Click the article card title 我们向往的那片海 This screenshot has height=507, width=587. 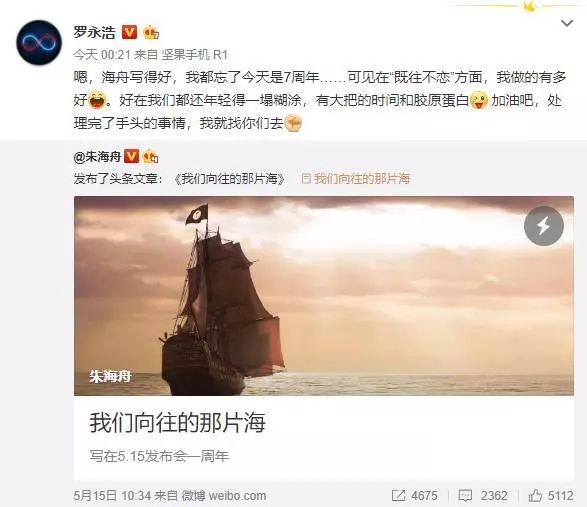[177, 422]
